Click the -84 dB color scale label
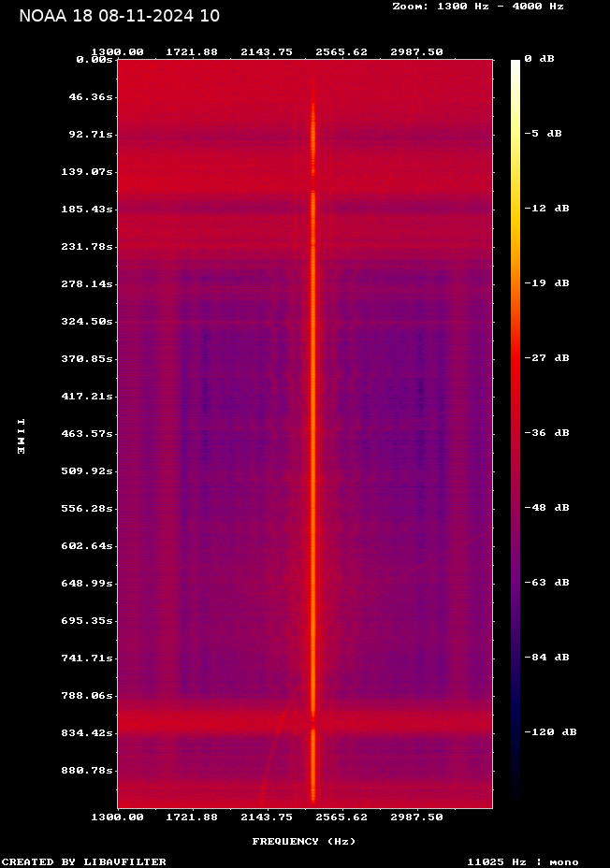Screen dimensions: 610x868 546,658
